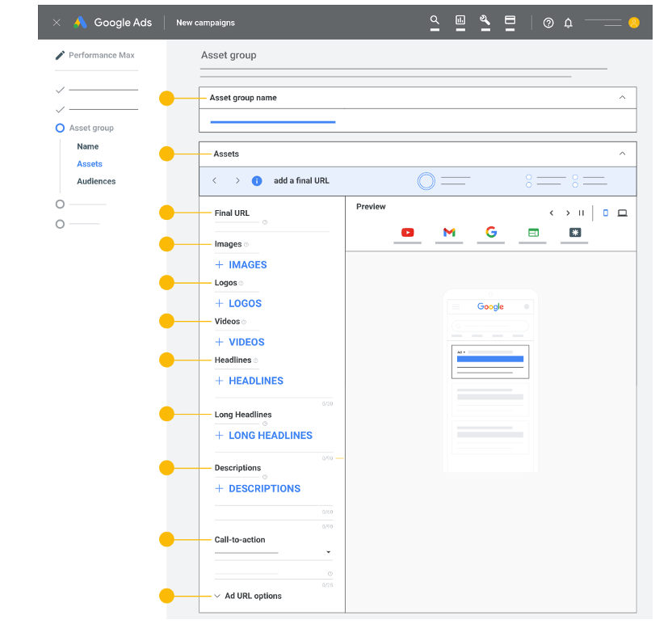Pause the ad preview rotation
Screen dimensions: 672x624
pos(582,213)
